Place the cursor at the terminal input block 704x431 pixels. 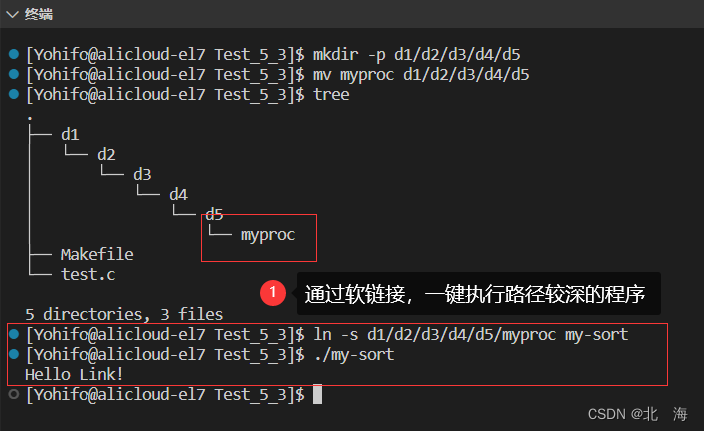pyautogui.click(x=318, y=394)
